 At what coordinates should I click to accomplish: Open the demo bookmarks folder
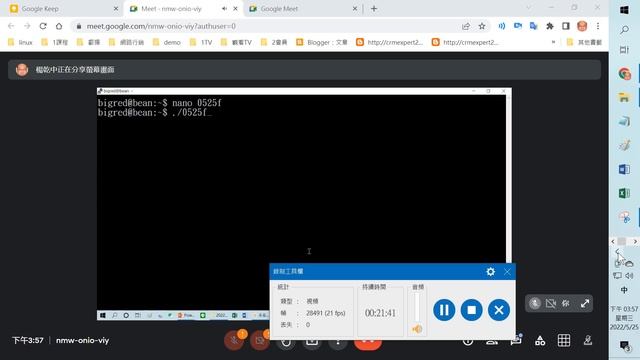coord(167,42)
